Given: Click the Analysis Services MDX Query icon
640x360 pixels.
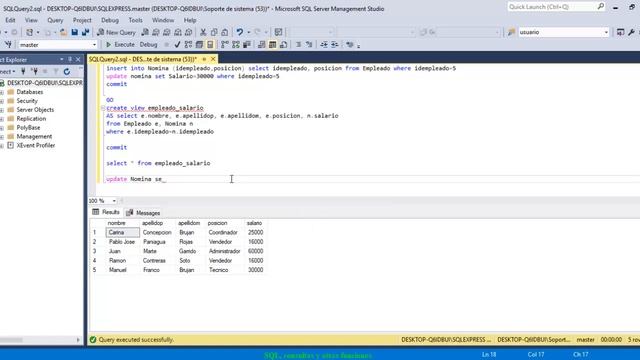Looking at the screenshot, I should pyautogui.click(x=156, y=32).
